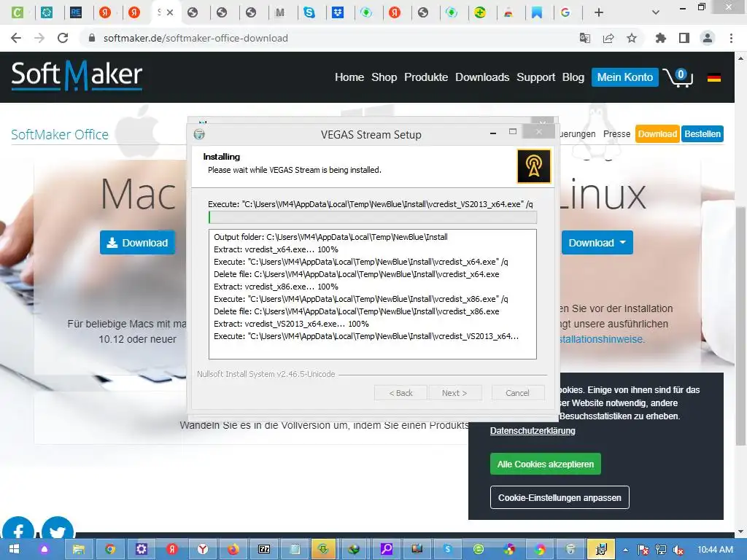Image resolution: width=747 pixels, height=560 pixels.
Task: Open the Downloads menu item
Action: tap(482, 77)
